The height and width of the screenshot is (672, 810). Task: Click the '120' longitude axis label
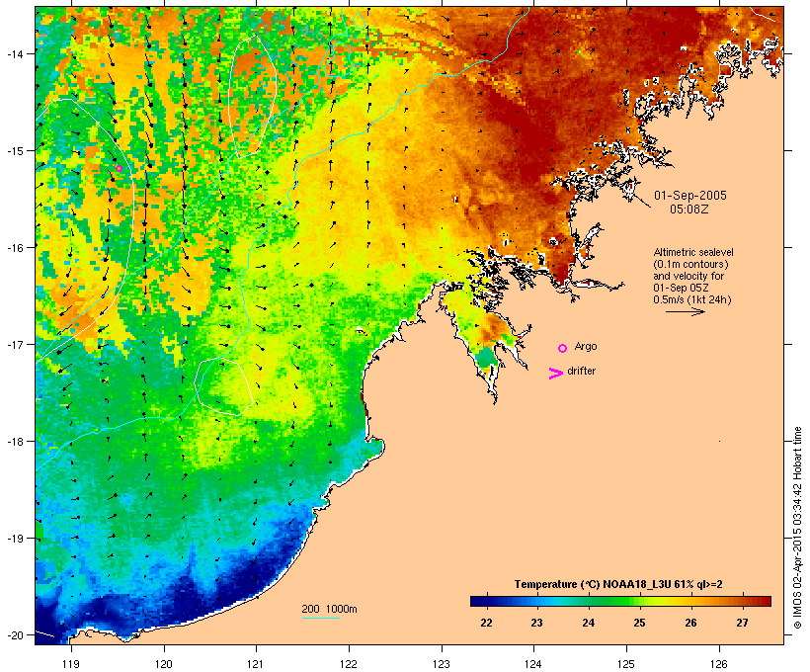click(x=163, y=664)
